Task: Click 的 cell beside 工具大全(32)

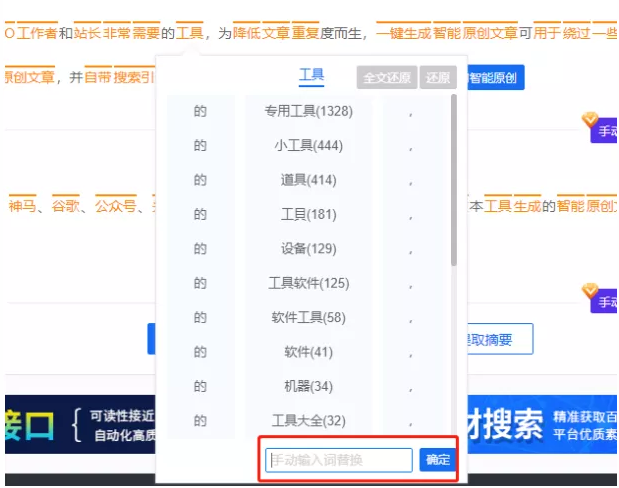Action: point(200,420)
